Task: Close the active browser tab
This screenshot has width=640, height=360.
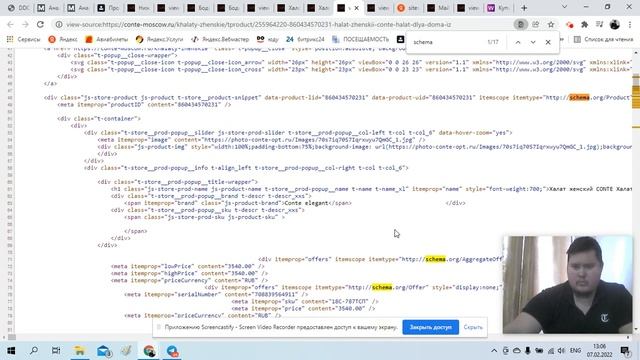Action: tap(356, 8)
